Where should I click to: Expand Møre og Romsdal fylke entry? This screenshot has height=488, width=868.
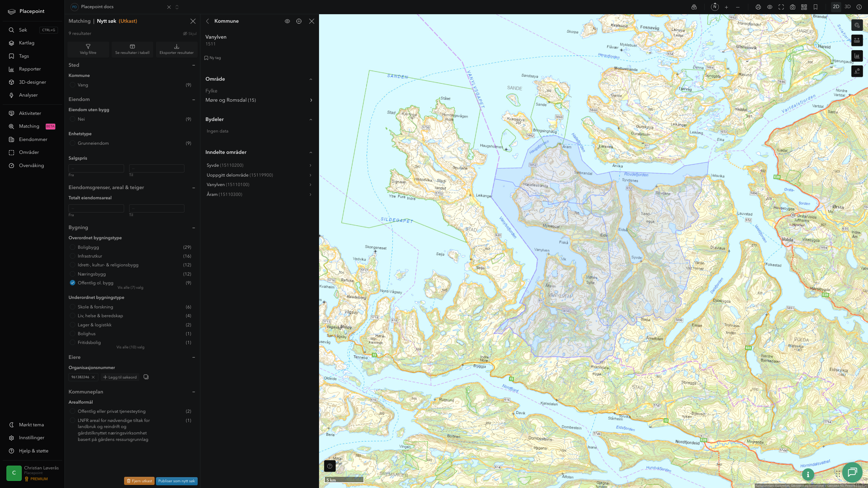tap(259, 100)
